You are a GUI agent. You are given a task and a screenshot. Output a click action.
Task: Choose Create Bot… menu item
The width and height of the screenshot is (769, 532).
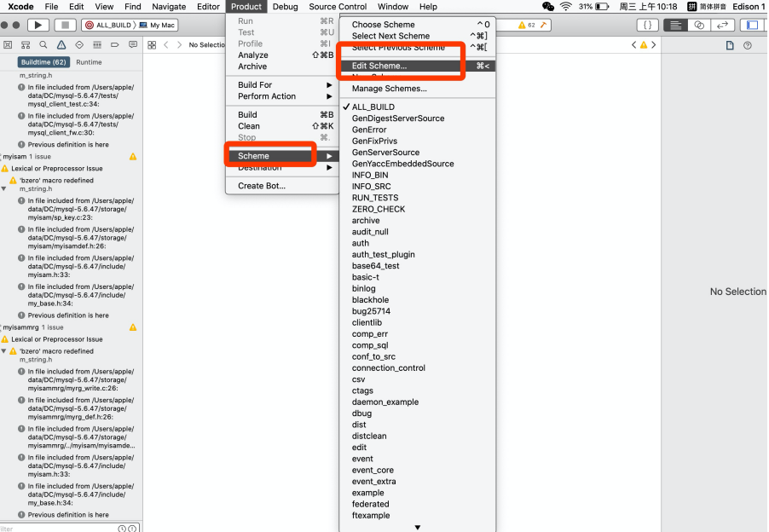tap(282, 186)
